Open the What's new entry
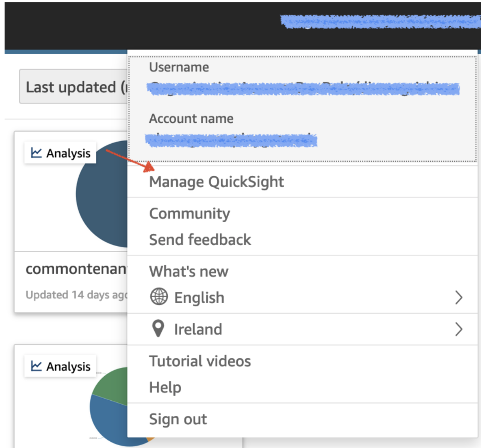This screenshot has width=481, height=448. click(189, 271)
